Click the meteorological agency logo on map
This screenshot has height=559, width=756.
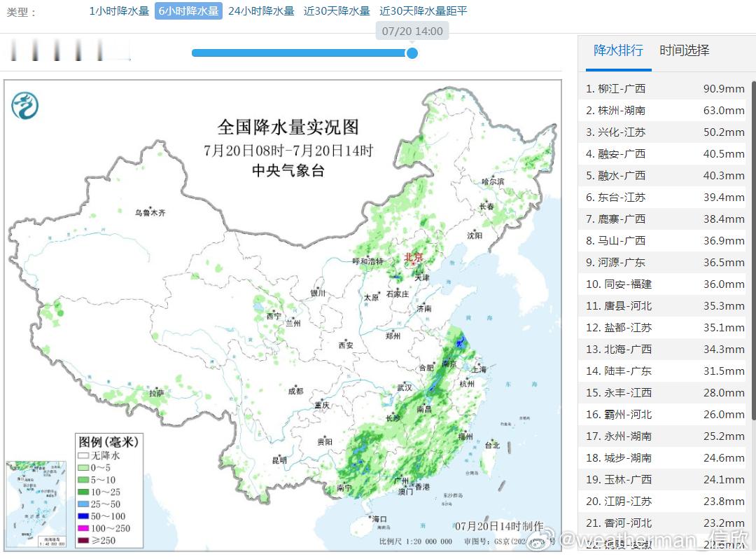[x=24, y=106]
